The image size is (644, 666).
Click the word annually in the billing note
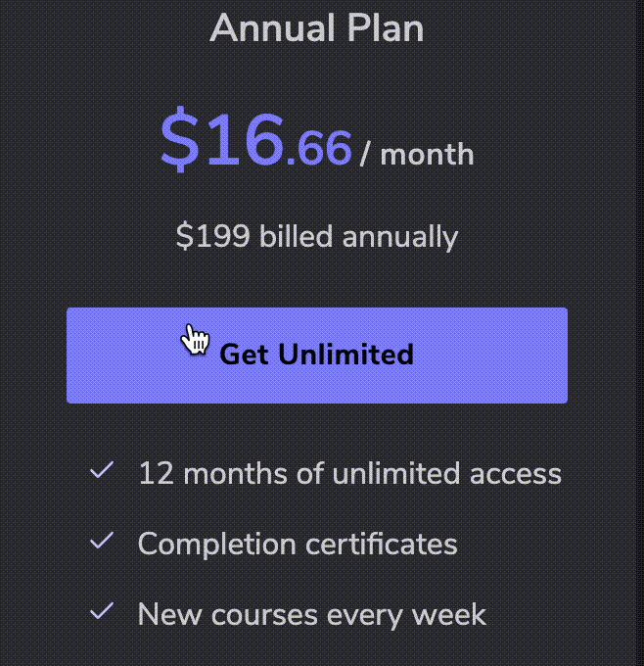coord(400,237)
